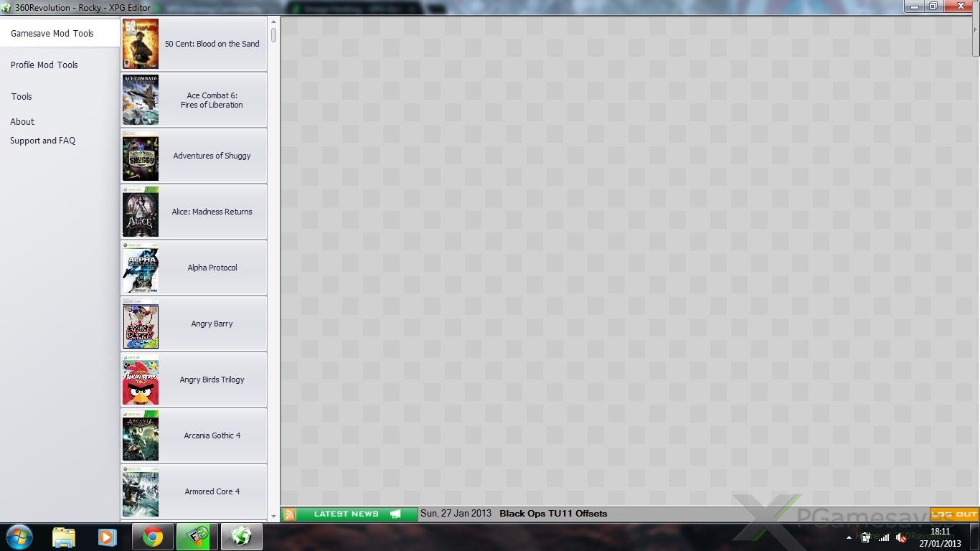
Task: Select 50 Cent: Blood on the Sand cover
Action: [x=141, y=44]
